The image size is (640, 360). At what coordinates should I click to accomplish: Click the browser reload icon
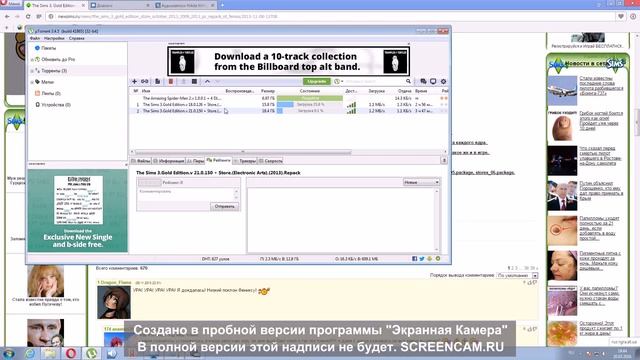(28, 16)
